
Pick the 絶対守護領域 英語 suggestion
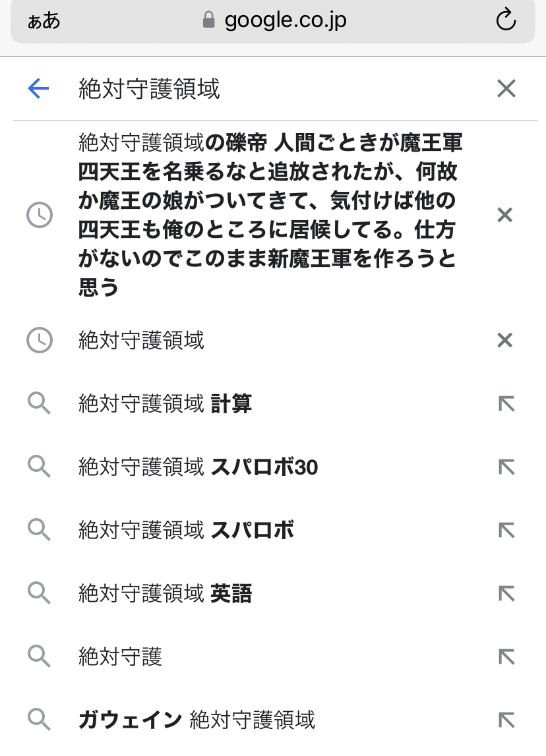point(165,594)
